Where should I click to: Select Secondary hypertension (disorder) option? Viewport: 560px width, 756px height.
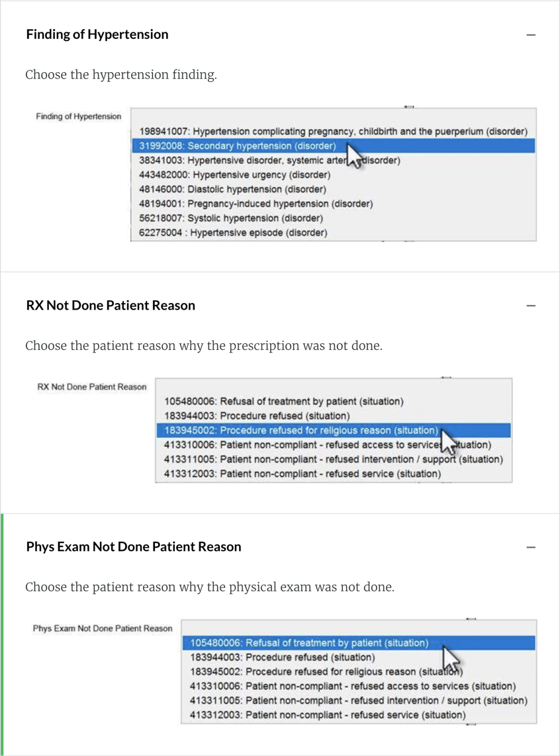tap(238, 146)
